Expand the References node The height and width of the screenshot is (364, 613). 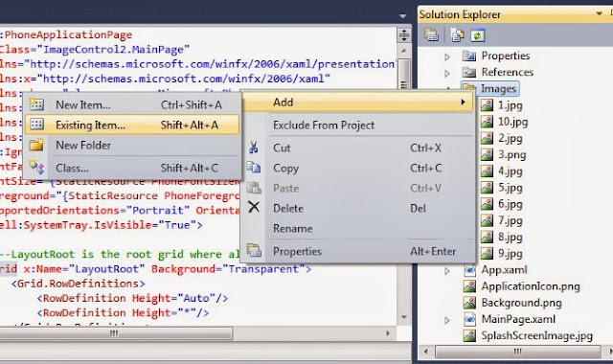(x=447, y=73)
